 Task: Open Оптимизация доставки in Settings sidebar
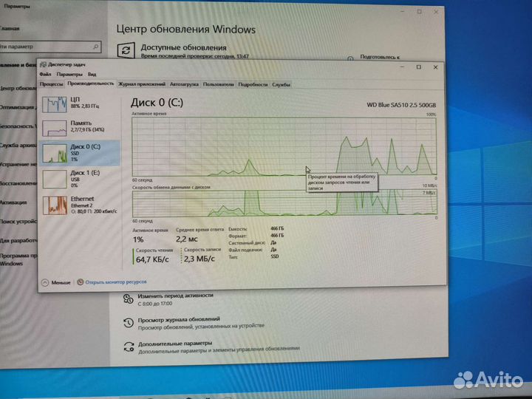pyautogui.click(x=18, y=107)
